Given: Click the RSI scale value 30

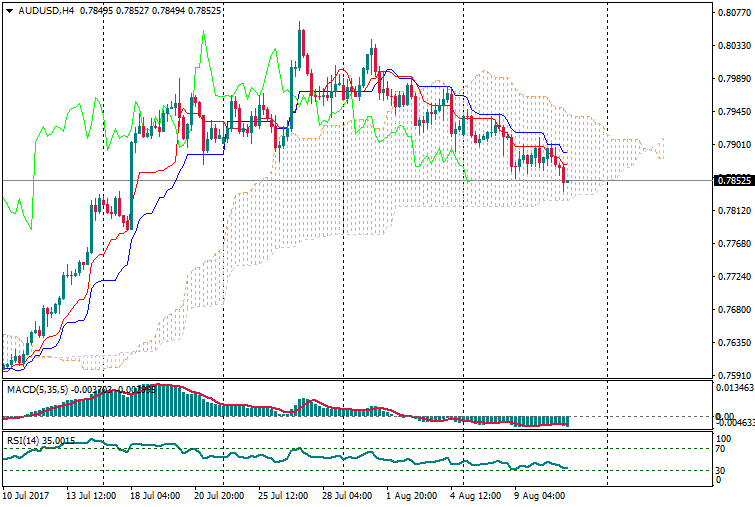Looking at the screenshot, I should [x=722, y=470].
